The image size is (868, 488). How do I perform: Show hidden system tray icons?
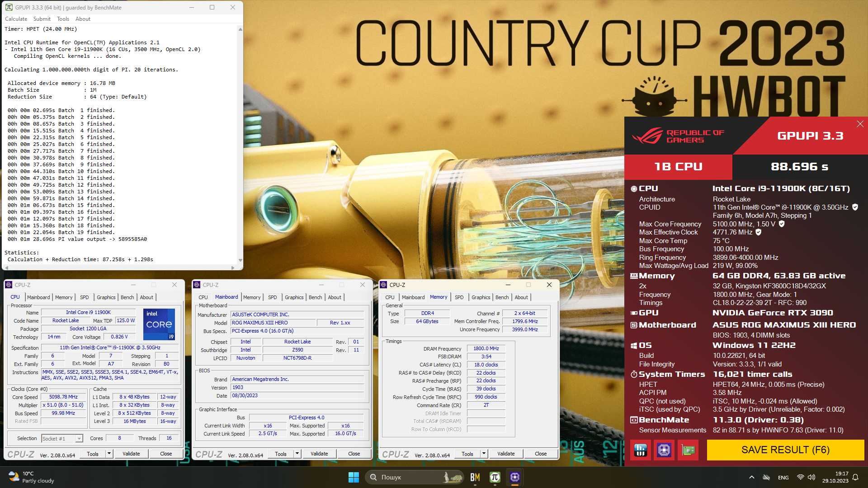[751, 477]
